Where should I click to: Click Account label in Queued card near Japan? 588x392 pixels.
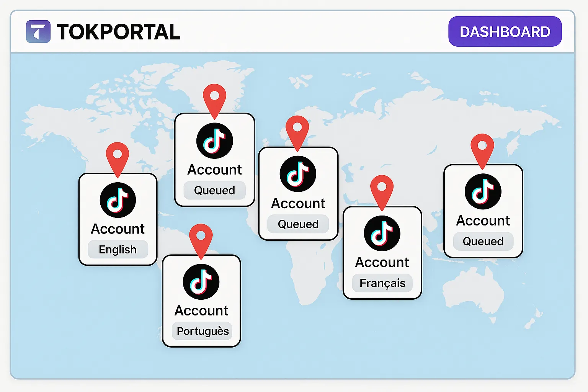pos(483,220)
